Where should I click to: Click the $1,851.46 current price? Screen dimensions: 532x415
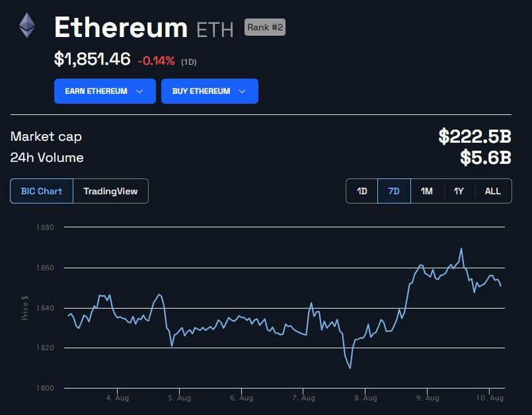click(92, 59)
